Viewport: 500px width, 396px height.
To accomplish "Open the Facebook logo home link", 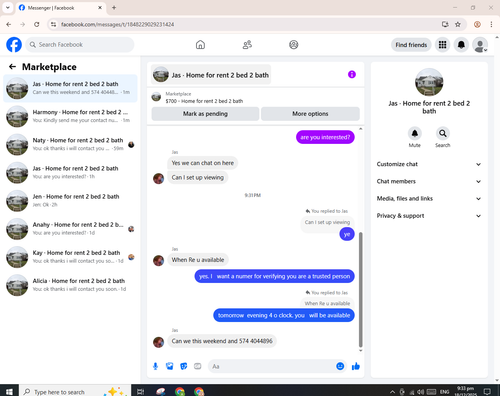I will pyautogui.click(x=14, y=45).
